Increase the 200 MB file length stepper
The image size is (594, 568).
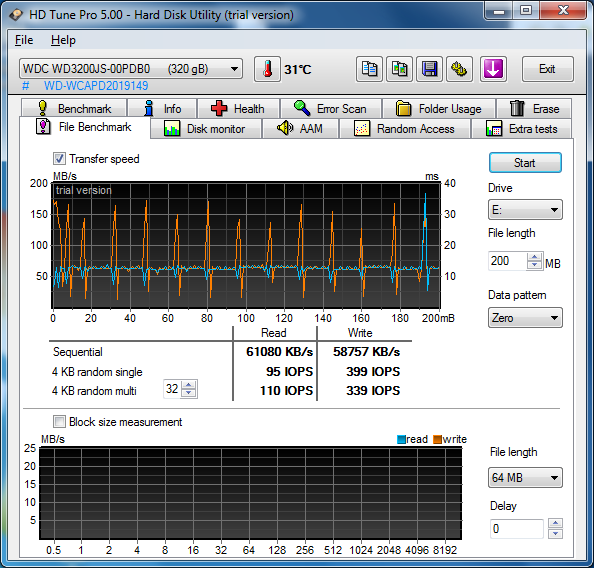pyautogui.click(x=535, y=257)
